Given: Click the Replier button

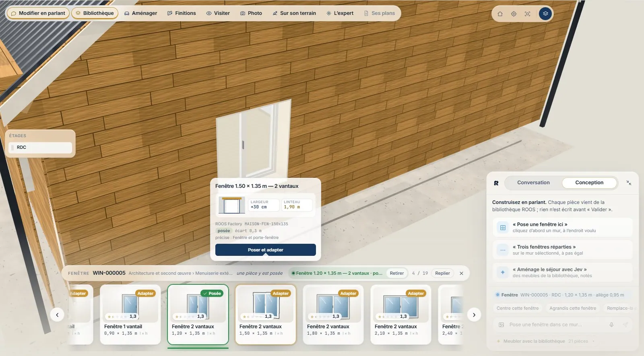Looking at the screenshot, I should pos(442,273).
